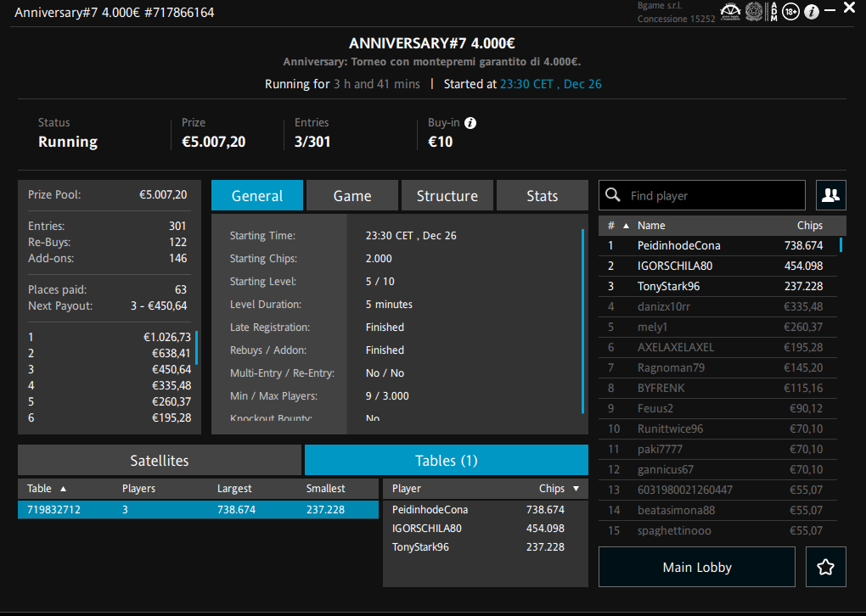Open the Stats tab
Screen dimensions: 866x616
click(x=543, y=195)
